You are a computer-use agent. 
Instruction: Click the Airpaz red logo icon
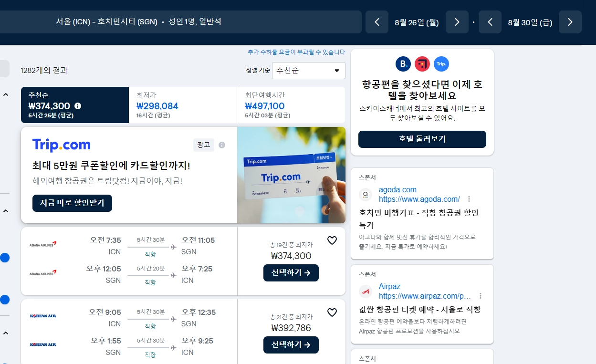[x=366, y=291]
